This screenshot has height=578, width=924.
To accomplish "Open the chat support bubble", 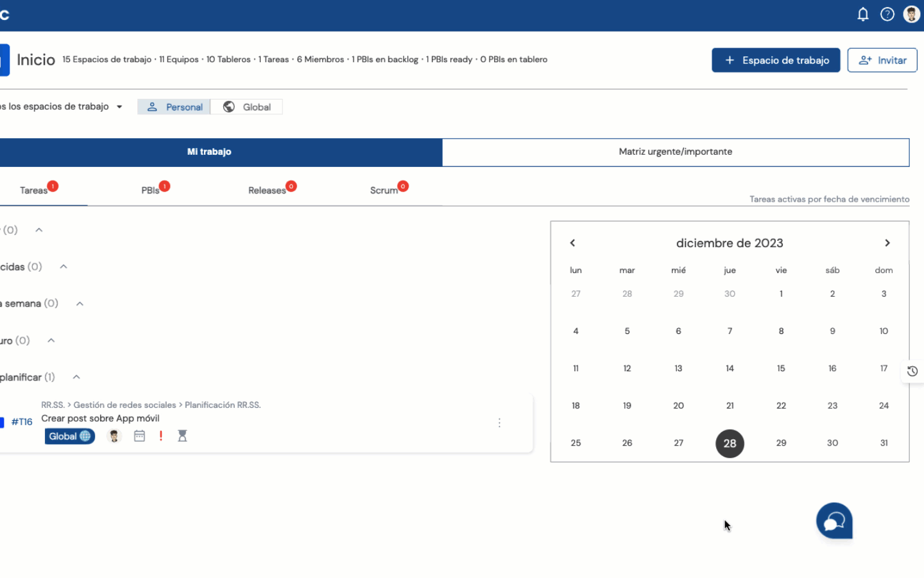I will pos(834,521).
